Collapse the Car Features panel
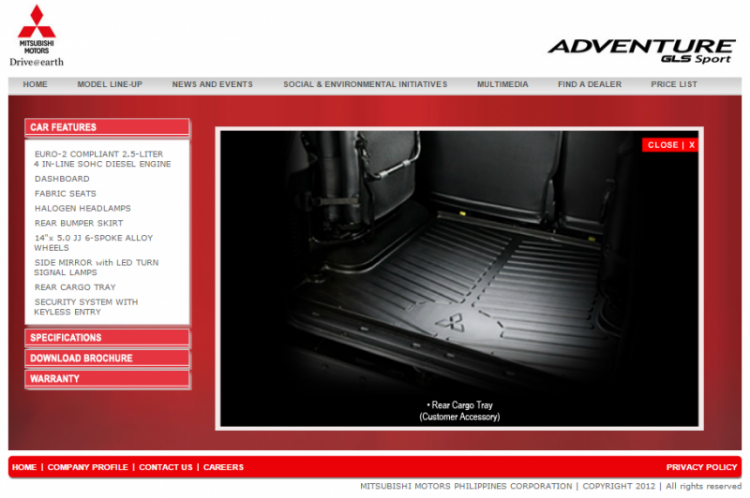Screen dimensions: 750x498 pyautogui.click(x=107, y=127)
